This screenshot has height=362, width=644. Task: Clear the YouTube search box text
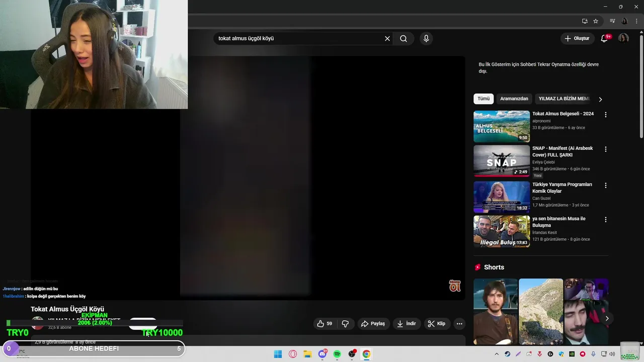387,39
